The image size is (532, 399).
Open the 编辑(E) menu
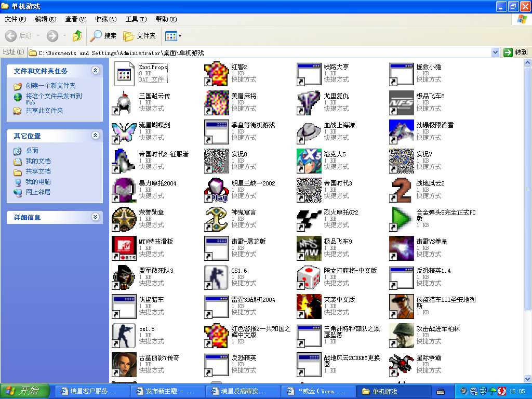coord(46,19)
